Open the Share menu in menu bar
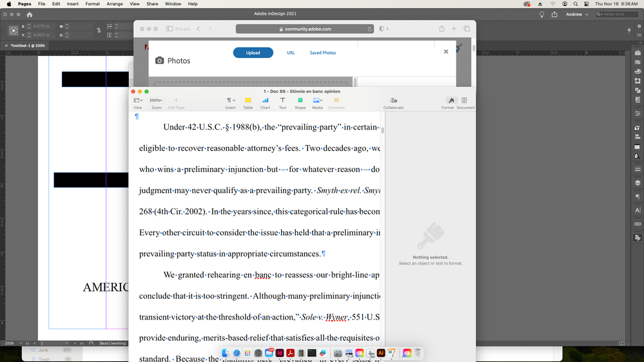This screenshot has width=644, height=362. point(152,4)
